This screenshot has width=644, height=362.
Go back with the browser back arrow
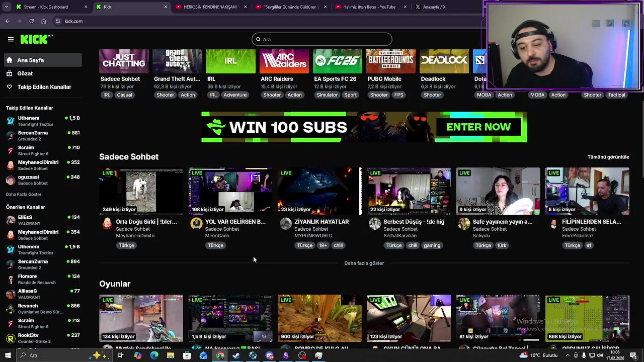coord(8,21)
